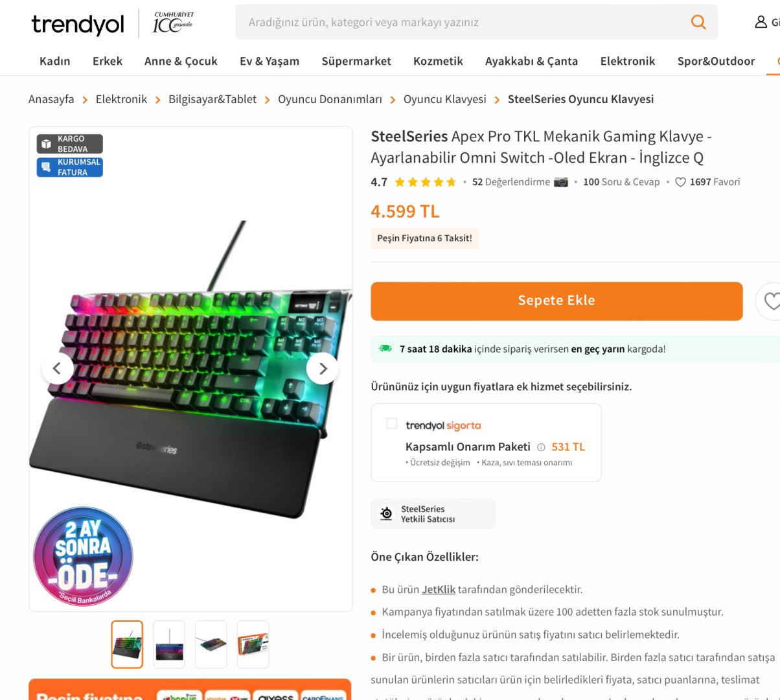Click the trendyol logo
The width and height of the screenshot is (780, 700).
pyautogui.click(x=78, y=24)
